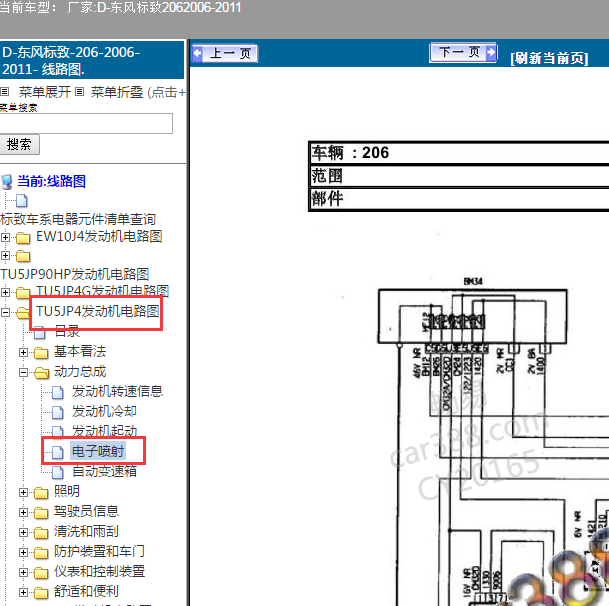Click the 自动变速箱 page icon
Image resolution: width=609 pixels, height=606 pixels.
[x=58, y=472]
